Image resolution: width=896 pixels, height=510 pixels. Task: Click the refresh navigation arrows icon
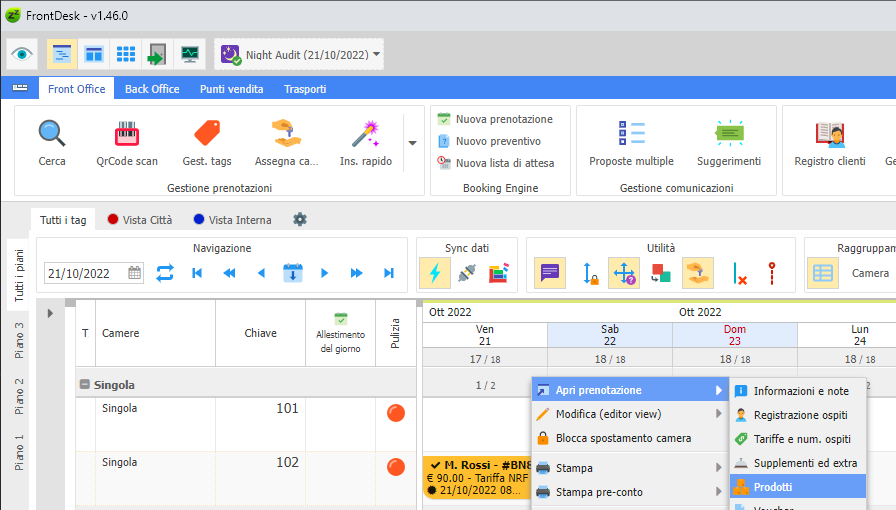click(x=165, y=273)
